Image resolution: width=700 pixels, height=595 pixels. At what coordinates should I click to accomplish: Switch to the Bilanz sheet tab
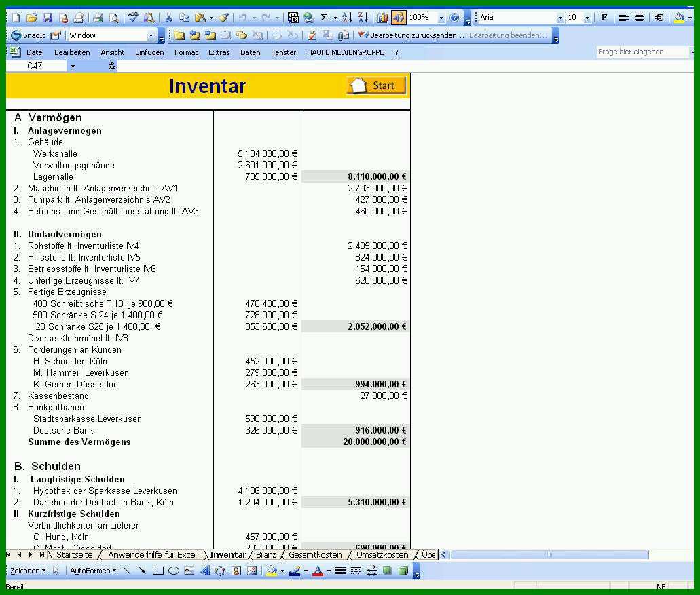(x=266, y=554)
